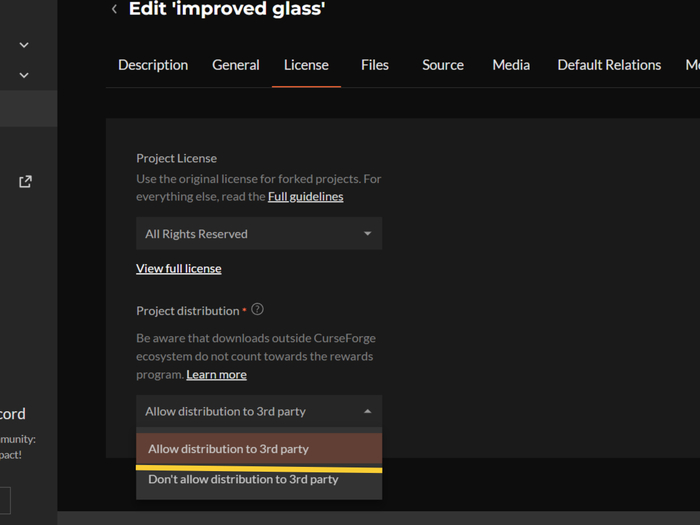The width and height of the screenshot is (700, 525).
Task: Open the Full guidelines link
Action: 305,197
